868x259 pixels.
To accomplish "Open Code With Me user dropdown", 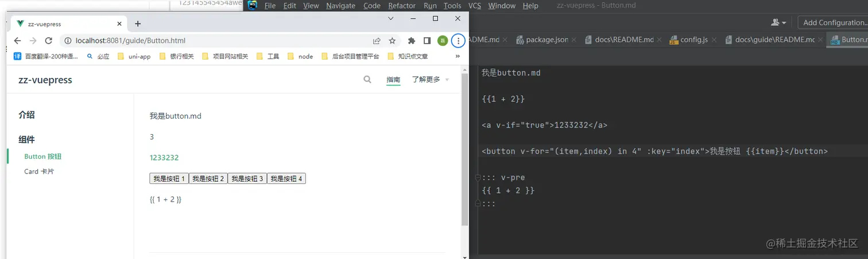I will click(x=779, y=22).
